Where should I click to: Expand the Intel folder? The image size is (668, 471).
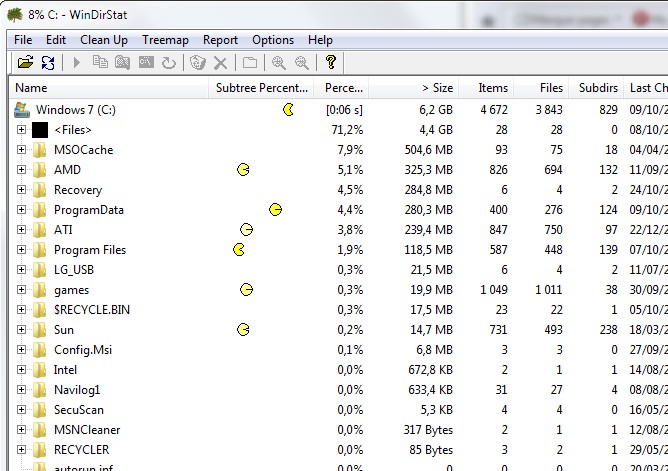click(x=21, y=370)
